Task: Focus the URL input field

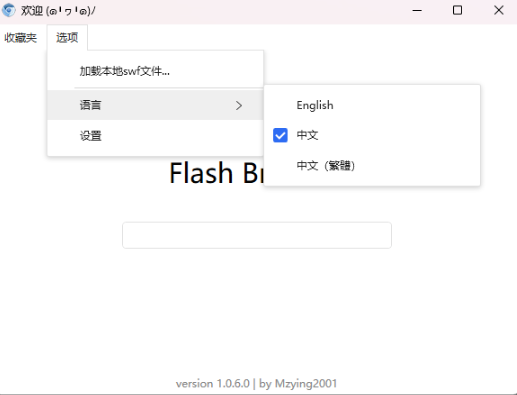Action: tap(257, 235)
